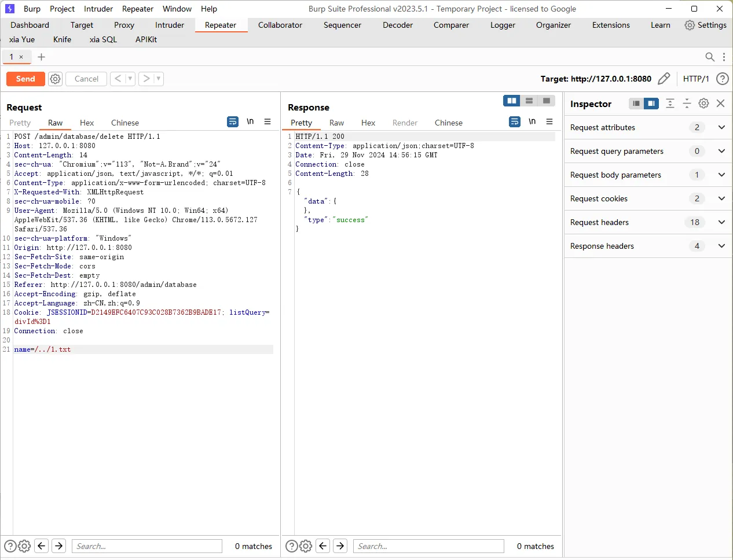This screenshot has width=733, height=560.
Task: Open the Repeater tab options kebab menu
Action: click(x=724, y=57)
